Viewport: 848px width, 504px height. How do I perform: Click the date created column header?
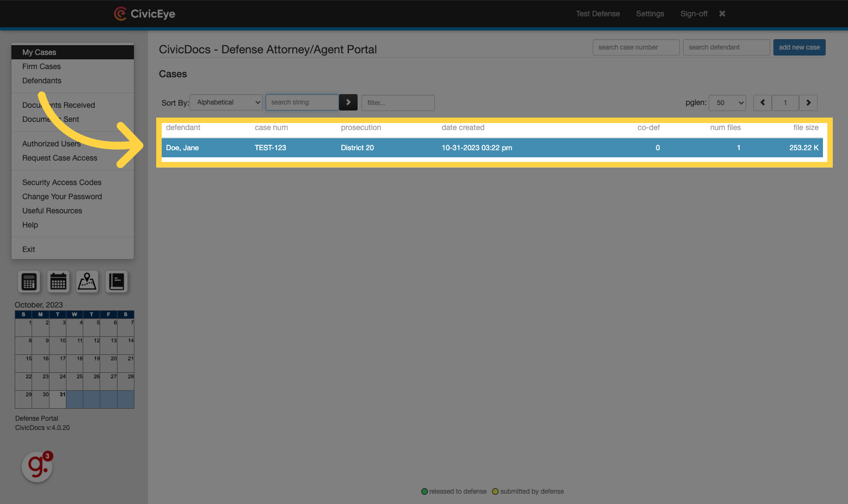pyautogui.click(x=463, y=127)
